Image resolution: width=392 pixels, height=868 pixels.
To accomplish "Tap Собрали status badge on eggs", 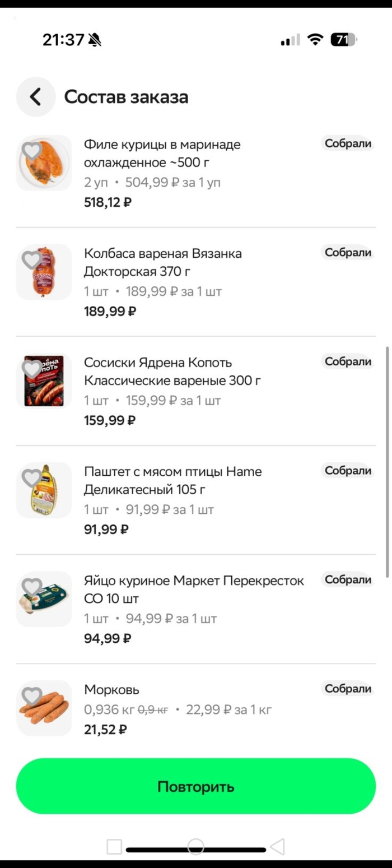I will pyautogui.click(x=348, y=580).
